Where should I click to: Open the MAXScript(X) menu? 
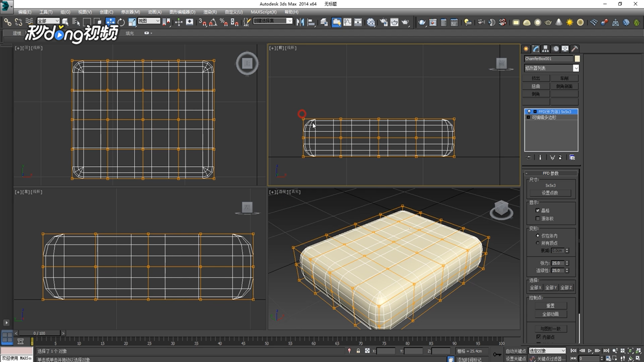pos(263,12)
